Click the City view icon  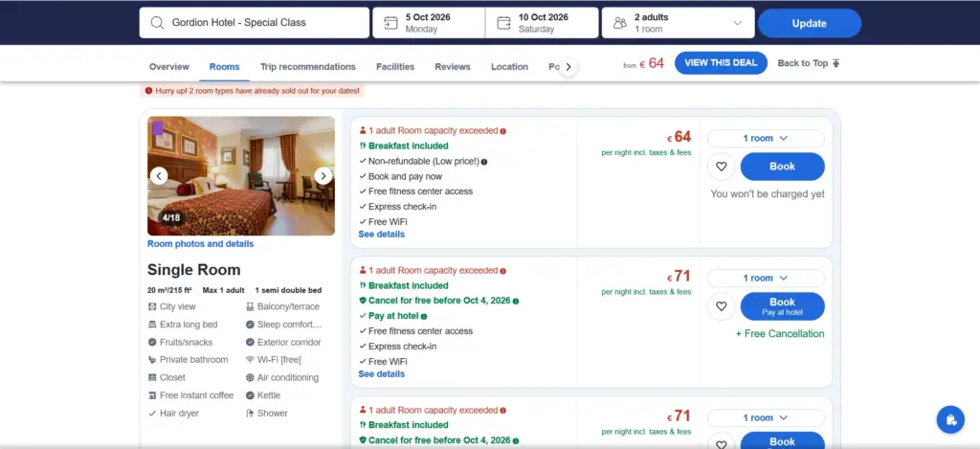(x=152, y=307)
